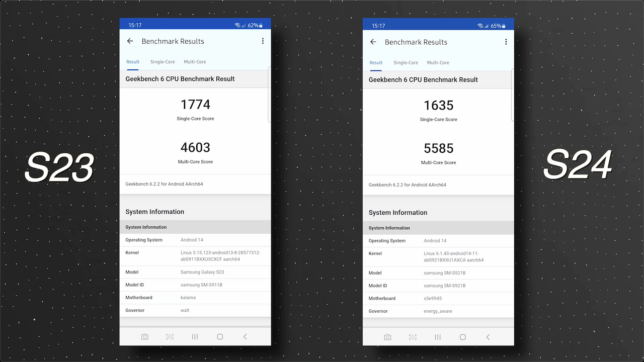Image resolution: width=644 pixels, height=362 pixels.
Task: Click the Motherboard label on the S23 phone
Action: [x=139, y=298]
